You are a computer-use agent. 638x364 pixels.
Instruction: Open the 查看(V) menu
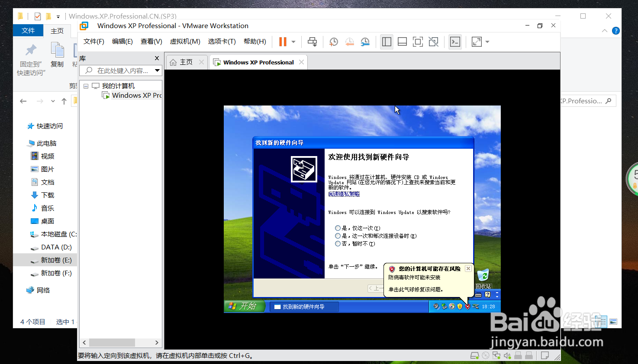click(151, 42)
